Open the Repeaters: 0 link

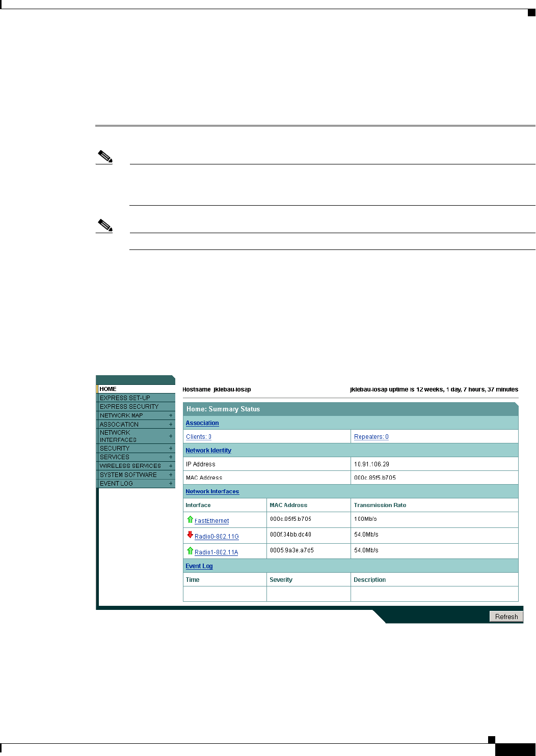click(371, 437)
